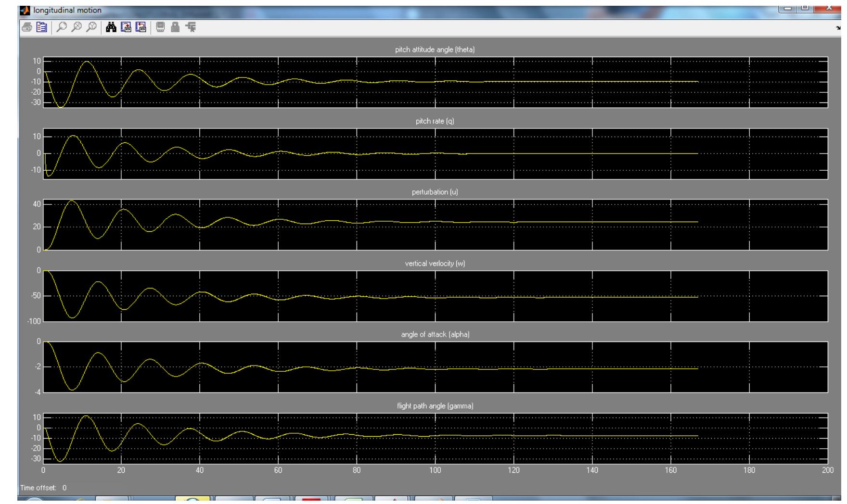Click the 'longitudinal motion' window title text

coord(67,10)
